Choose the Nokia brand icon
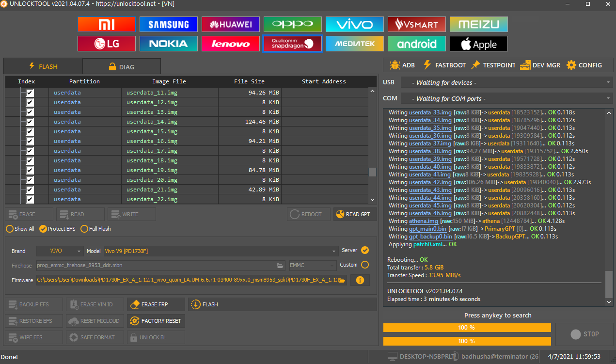Viewport: 616px width, 364px height. [169, 44]
